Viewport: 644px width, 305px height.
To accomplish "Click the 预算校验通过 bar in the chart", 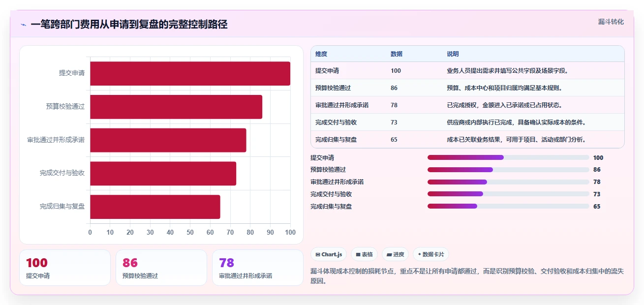I will 176,107.
